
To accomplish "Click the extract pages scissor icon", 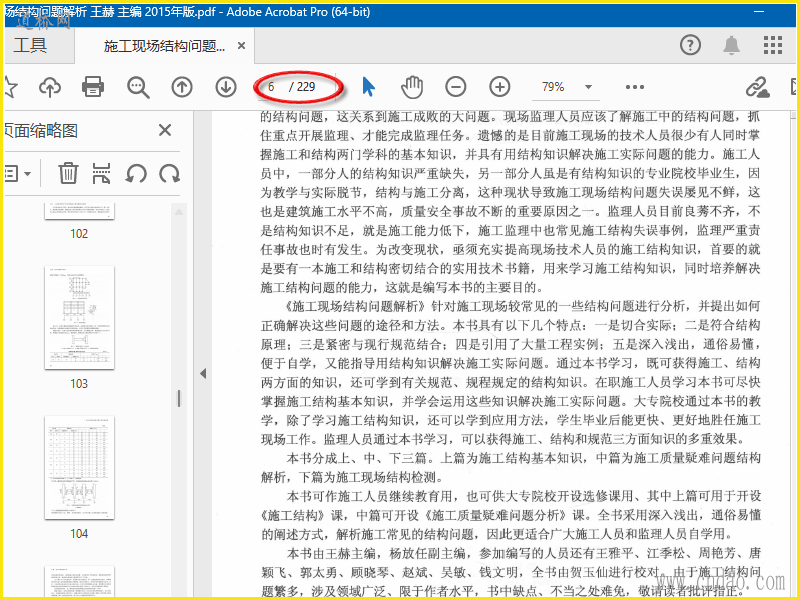I will tap(102, 173).
